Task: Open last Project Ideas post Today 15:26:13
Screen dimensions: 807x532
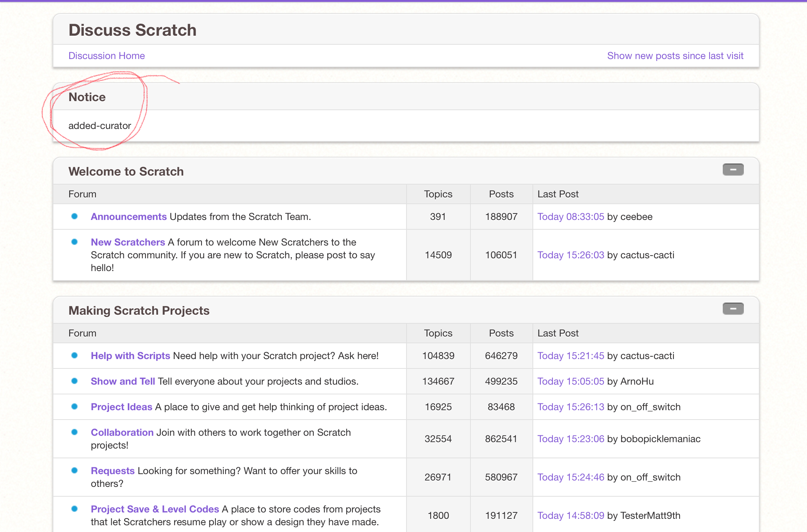Action: tap(570, 407)
